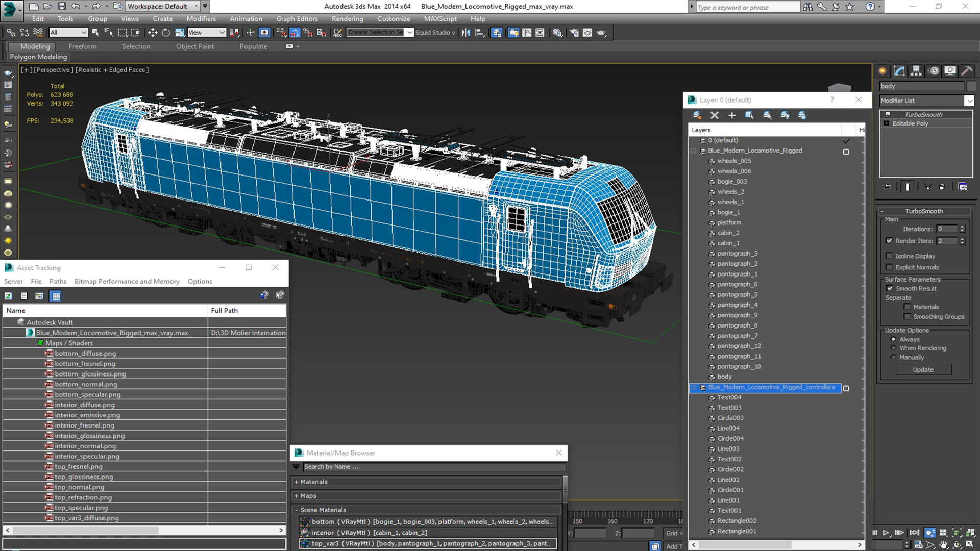
Task: Uncheck the Smooth Result checkbox
Action: (890, 289)
